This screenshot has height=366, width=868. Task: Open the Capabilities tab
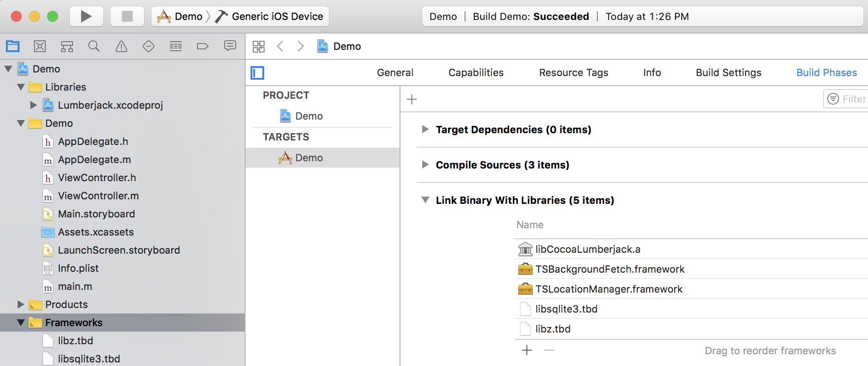[x=476, y=73]
